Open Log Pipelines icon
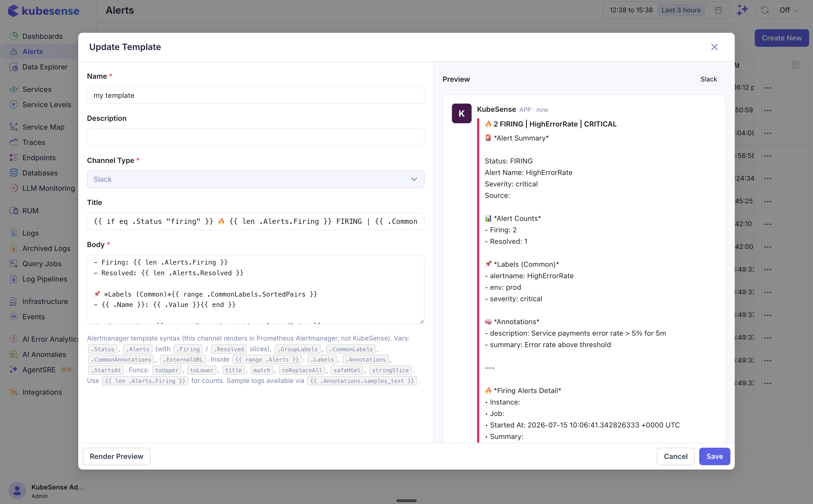Screen dimensions: 813x504 click(x=14, y=279)
